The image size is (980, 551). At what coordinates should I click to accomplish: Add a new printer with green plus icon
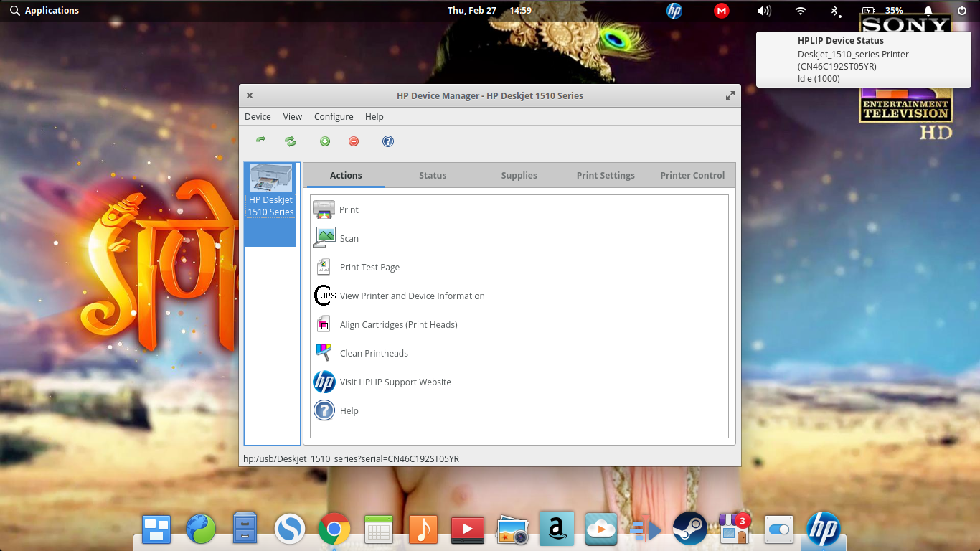[324, 141]
